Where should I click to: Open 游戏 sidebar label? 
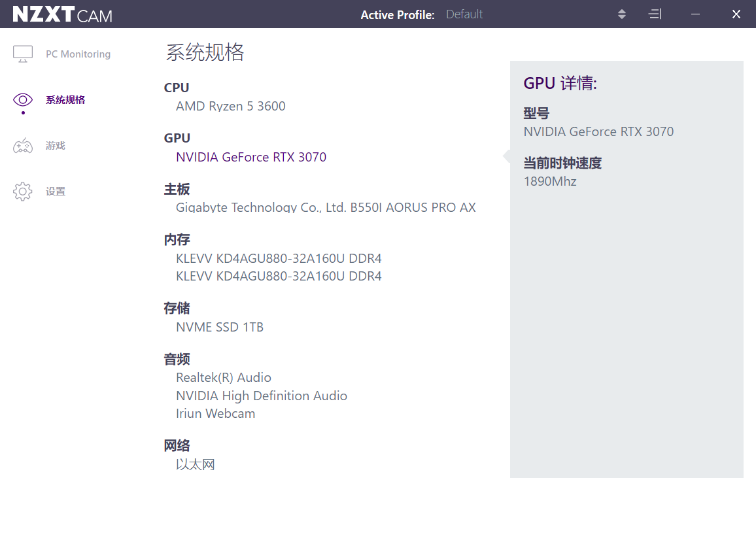click(x=56, y=146)
